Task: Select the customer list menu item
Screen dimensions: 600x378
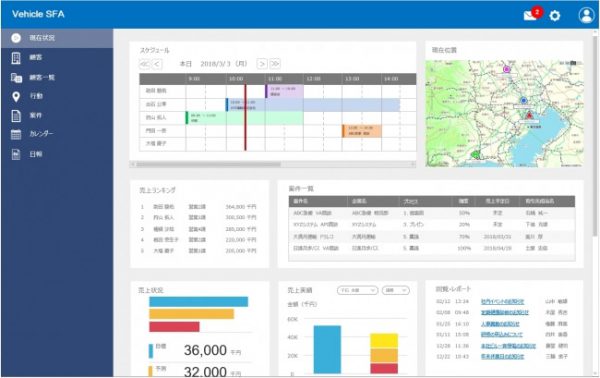Action: (x=57, y=78)
